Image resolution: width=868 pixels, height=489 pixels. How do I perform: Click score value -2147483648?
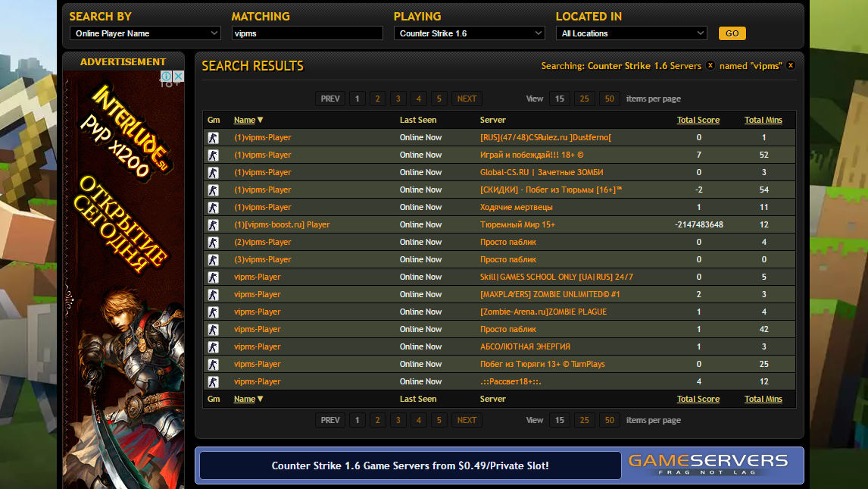[698, 224]
